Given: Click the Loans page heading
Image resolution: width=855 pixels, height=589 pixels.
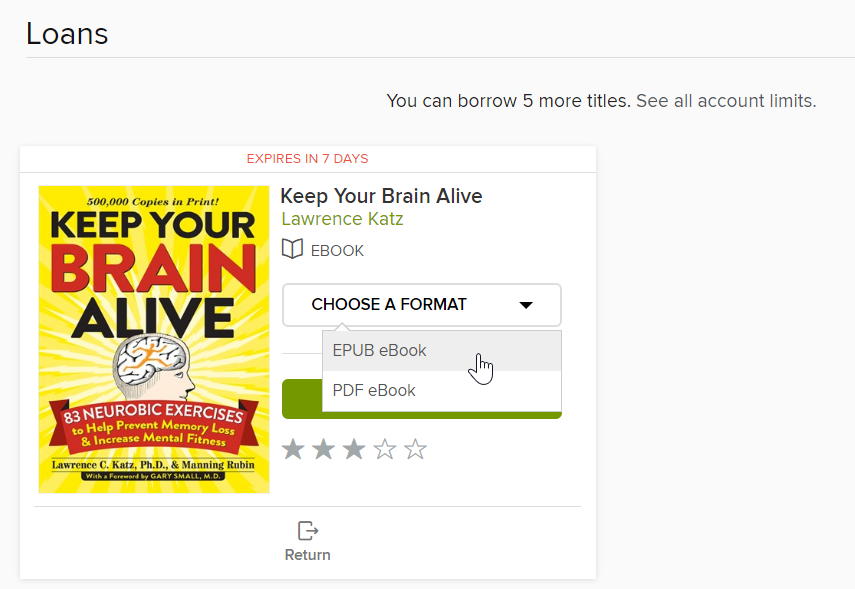Looking at the screenshot, I should pyautogui.click(x=67, y=34).
